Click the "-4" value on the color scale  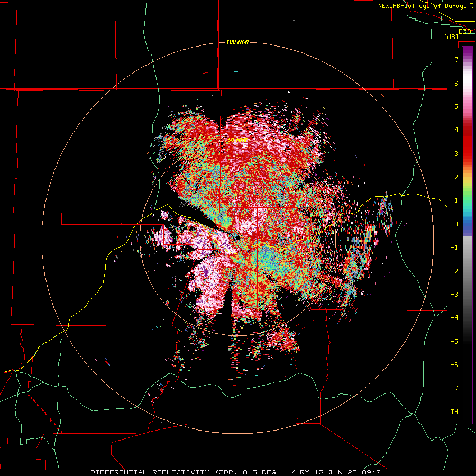[454, 318]
